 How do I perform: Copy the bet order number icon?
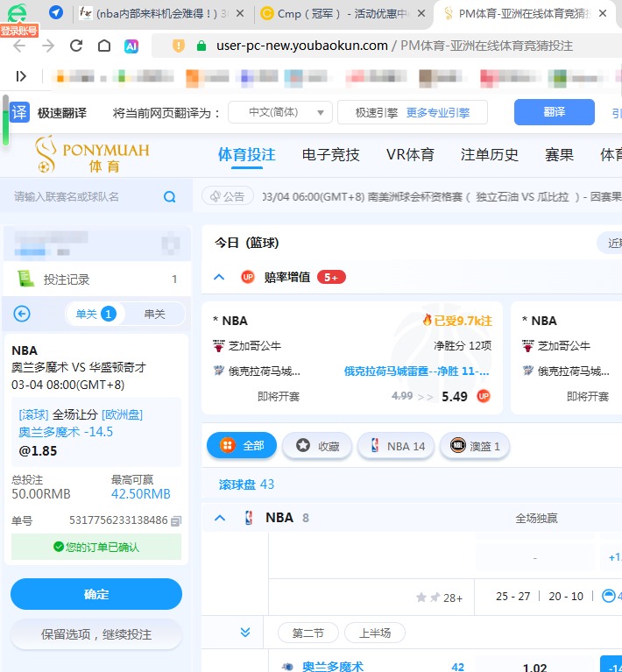click(176, 520)
